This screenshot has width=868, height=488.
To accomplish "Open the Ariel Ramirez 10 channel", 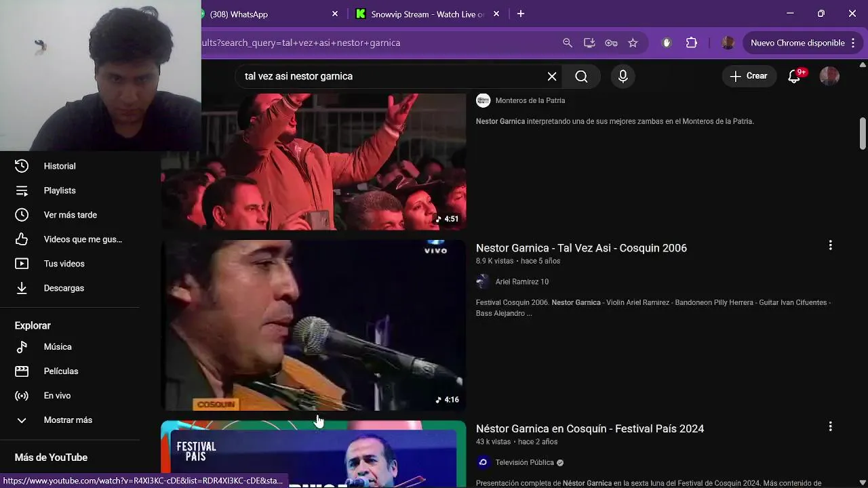I will (x=522, y=282).
